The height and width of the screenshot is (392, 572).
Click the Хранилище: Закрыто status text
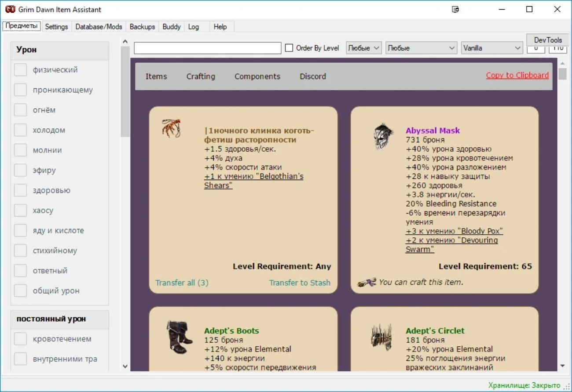point(524,385)
